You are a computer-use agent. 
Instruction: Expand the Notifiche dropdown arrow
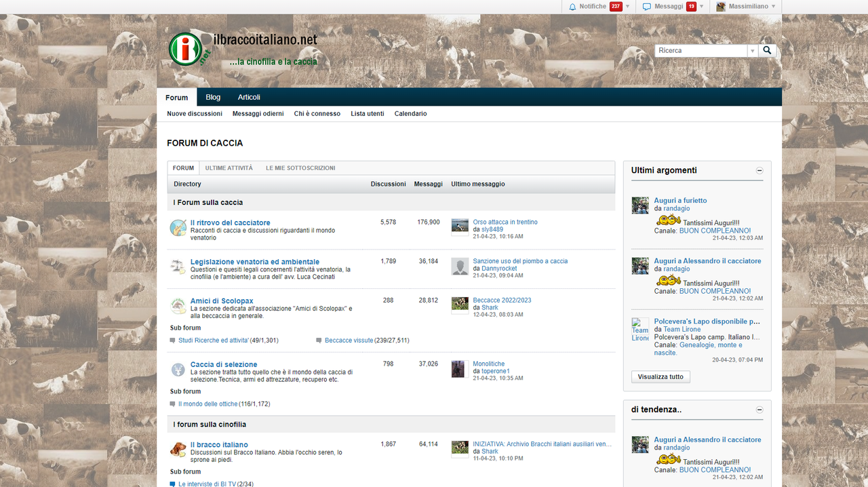coord(627,7)
